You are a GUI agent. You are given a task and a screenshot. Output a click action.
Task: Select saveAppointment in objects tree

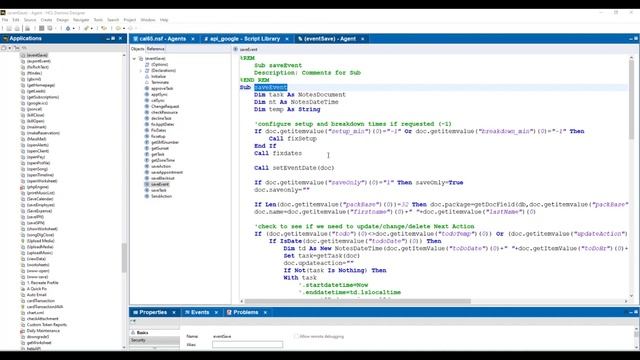click(x=167, y=172)
